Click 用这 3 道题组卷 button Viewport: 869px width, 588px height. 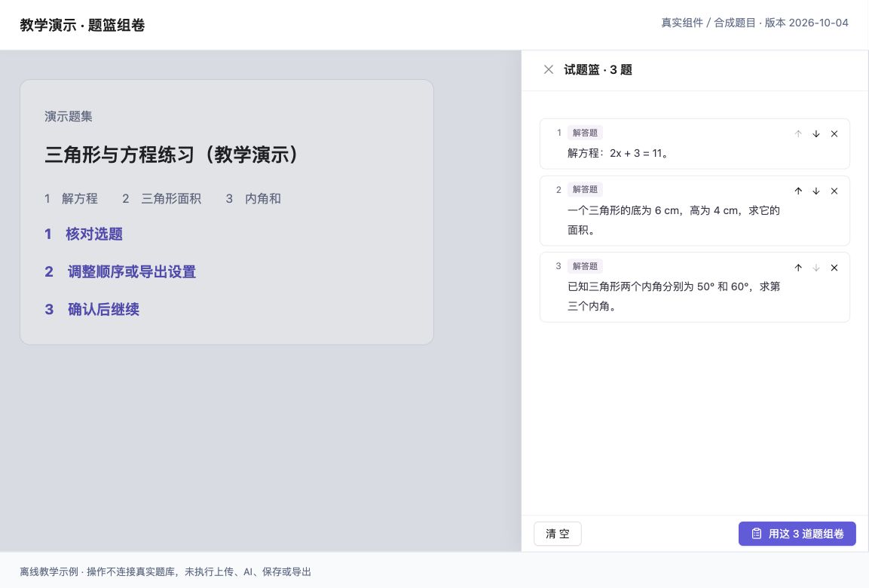797,534
